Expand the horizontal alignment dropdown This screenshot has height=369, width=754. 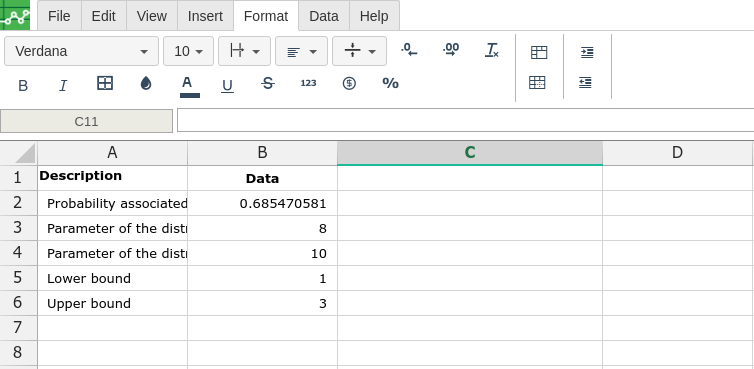[302, 51]
